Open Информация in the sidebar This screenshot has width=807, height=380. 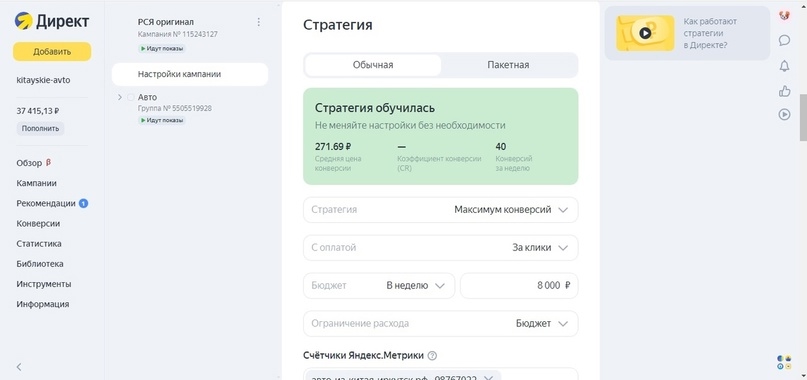click(43, 304)
